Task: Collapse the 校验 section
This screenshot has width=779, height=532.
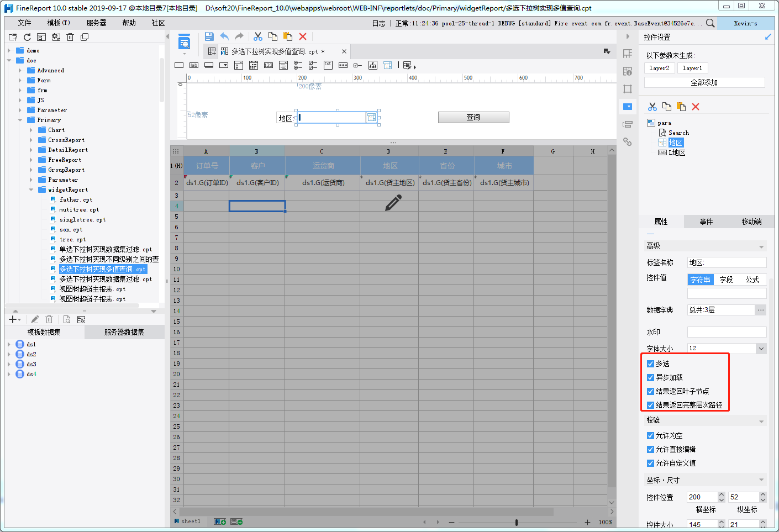Action: coord(761,421)
